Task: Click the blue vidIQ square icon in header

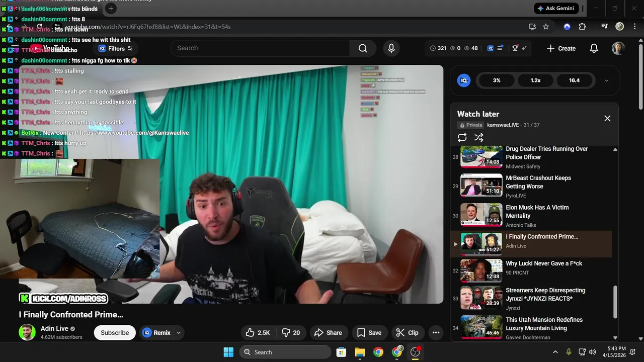Action: [x=491, y=48]
